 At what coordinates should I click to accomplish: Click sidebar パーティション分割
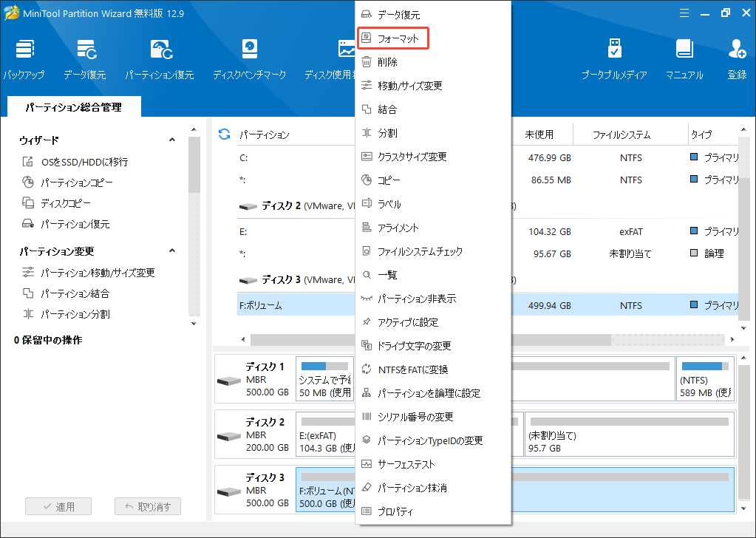[66, 314]
